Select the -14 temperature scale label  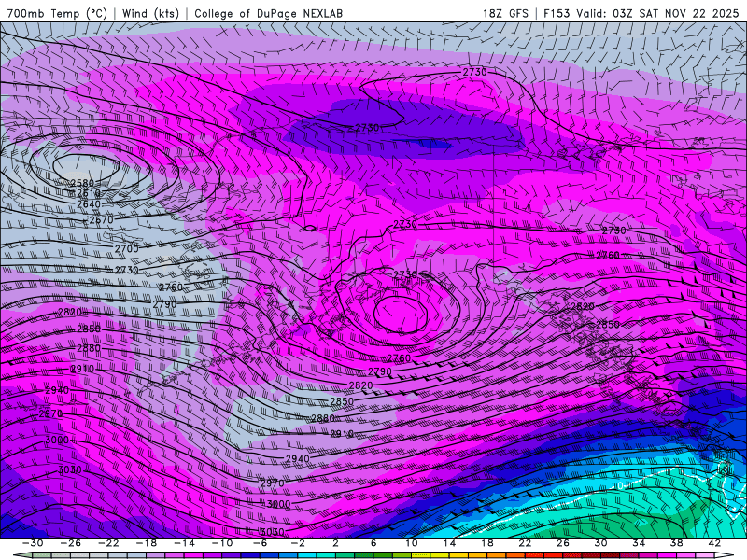[x=184, y=543]
